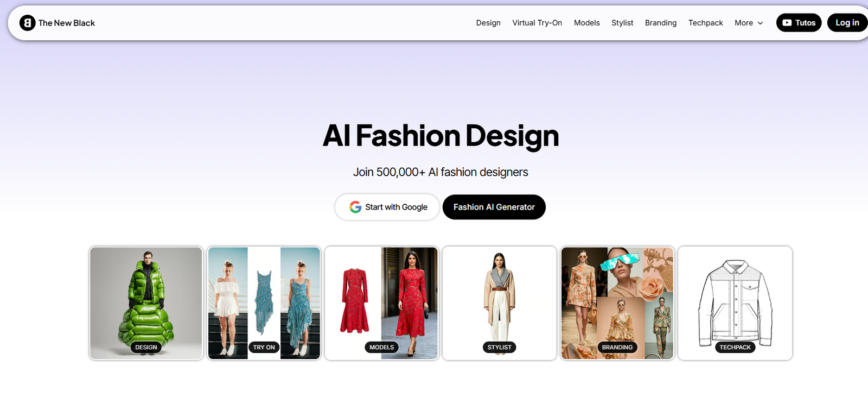
Task: Open Branding from the navigation bar
Action: tap(660, 23)
